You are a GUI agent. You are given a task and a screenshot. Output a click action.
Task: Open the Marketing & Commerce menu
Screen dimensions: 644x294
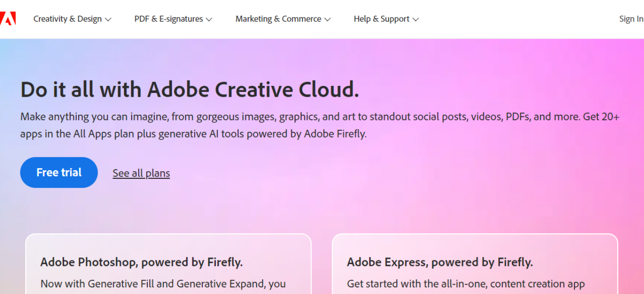point(278,19)
